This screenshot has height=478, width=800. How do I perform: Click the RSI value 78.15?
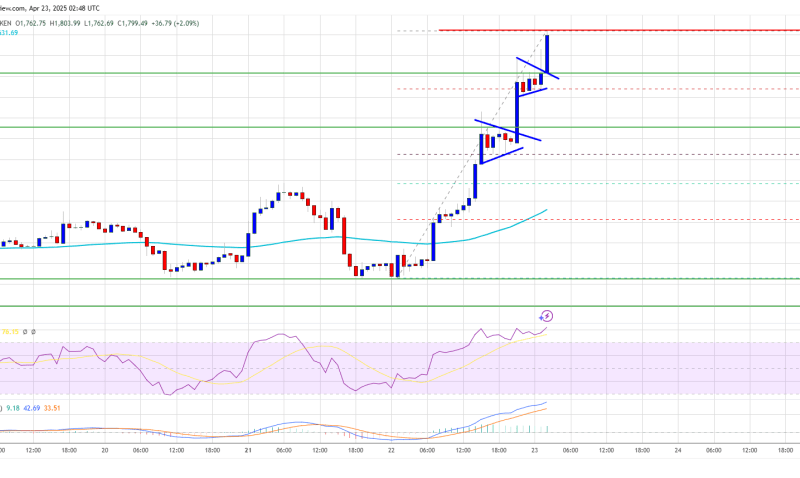[10, 332]
